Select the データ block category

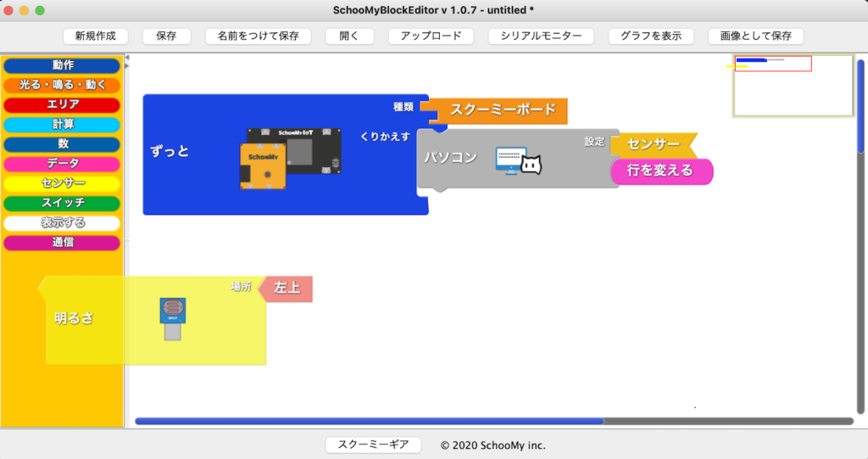(x=62, y=164)
